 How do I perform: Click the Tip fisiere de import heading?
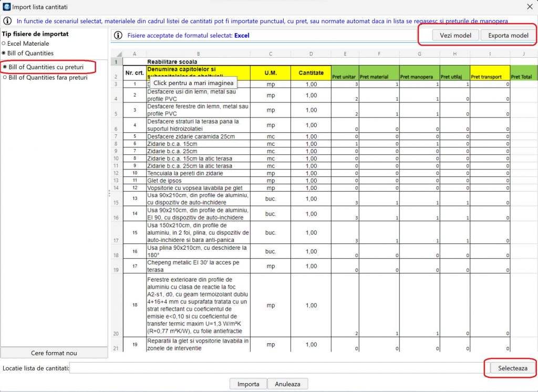coord(35,34)
